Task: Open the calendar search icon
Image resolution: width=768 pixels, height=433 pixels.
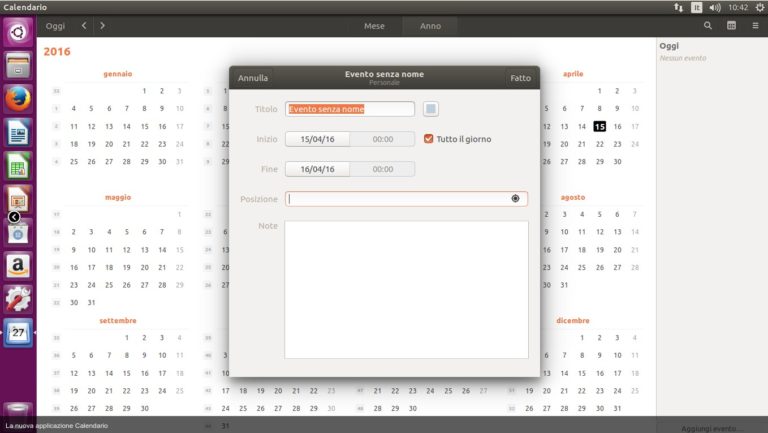Action: click(708, 25)
